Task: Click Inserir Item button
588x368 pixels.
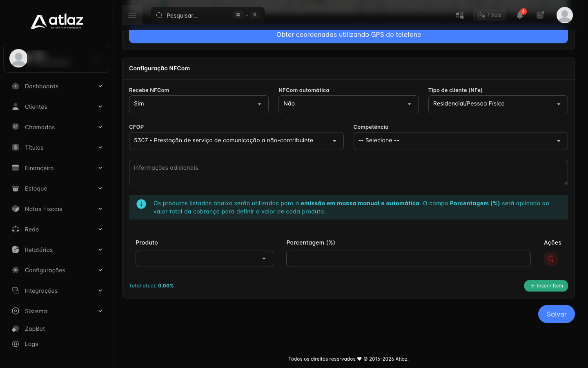Action: click(546, 286)
